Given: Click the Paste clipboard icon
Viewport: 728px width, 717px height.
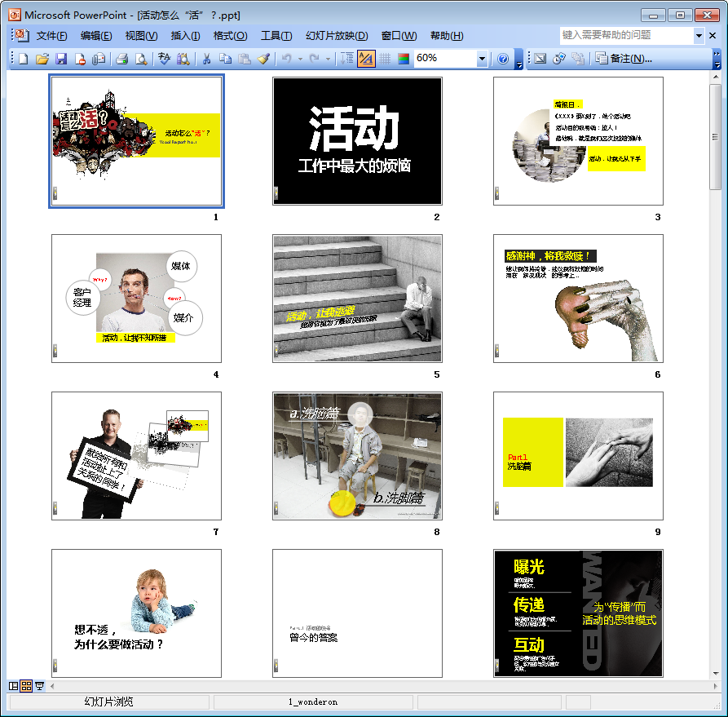Looking at the screenshot, I should (245, 59).
